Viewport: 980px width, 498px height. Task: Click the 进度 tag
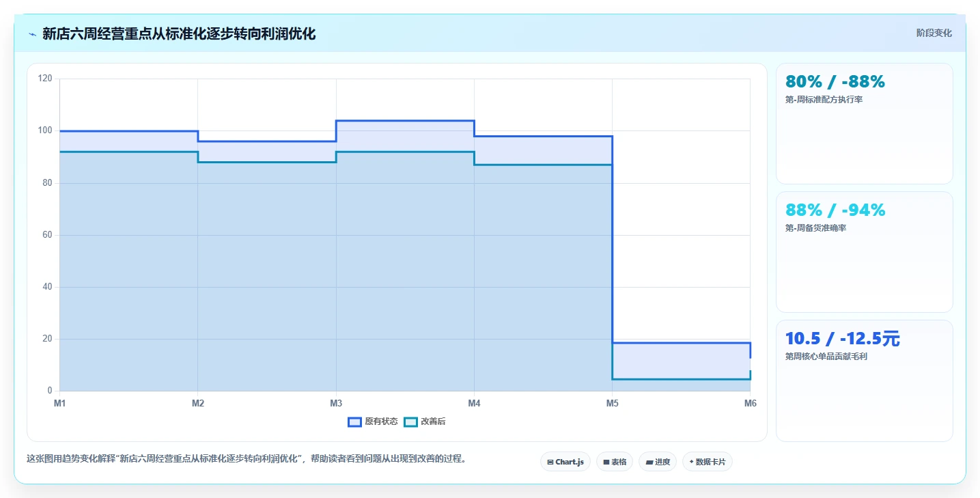point(658,462)
